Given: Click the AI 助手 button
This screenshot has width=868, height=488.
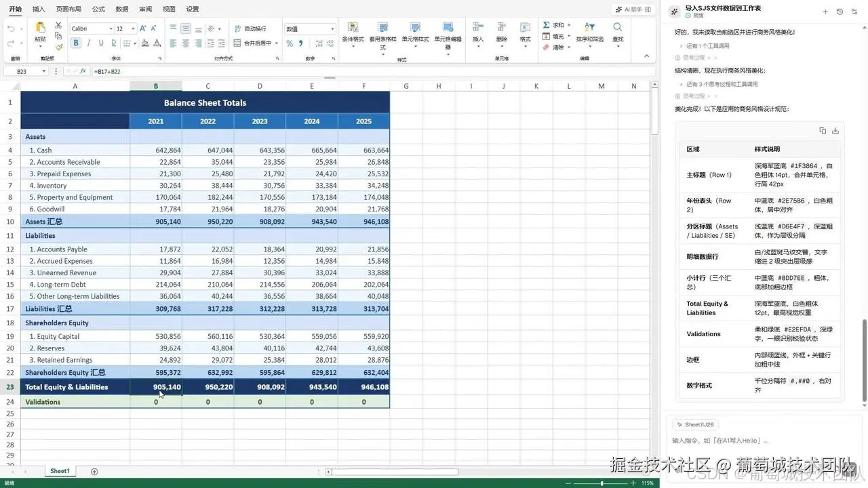Looking at the screenshot, I should [631, 9].
